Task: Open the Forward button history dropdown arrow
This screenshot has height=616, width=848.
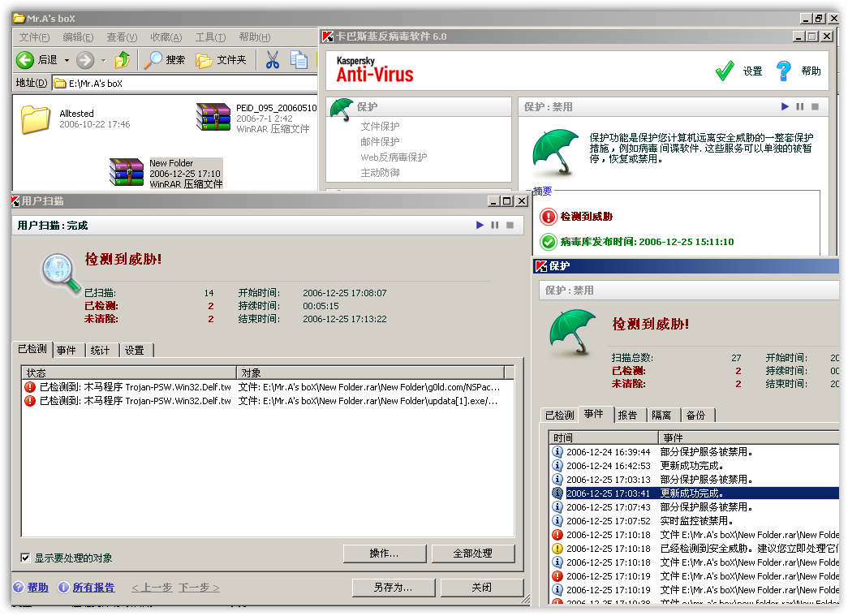Action: pos(103,61)
